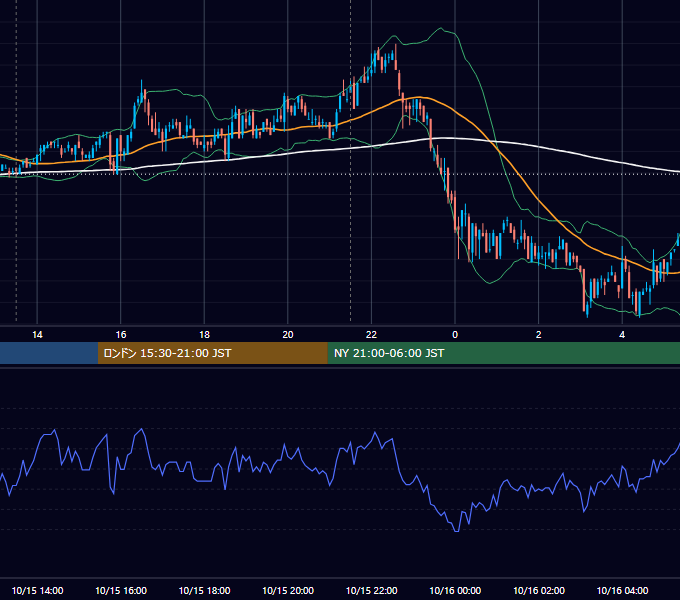This screenshot has height=600, width=680.
Task: Click the 10/15 16:00 time label
Action: point(121,590)
